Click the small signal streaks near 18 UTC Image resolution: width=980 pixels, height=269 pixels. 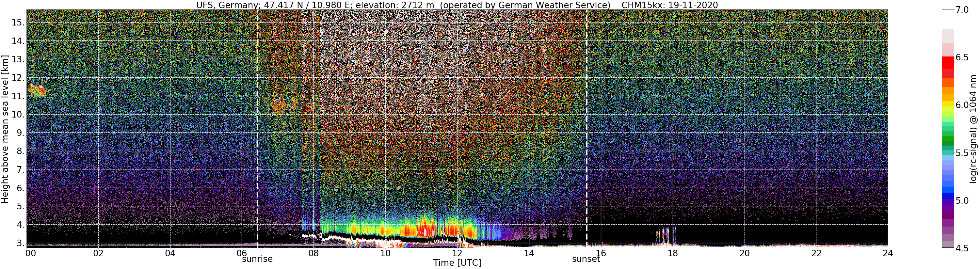[664, 235]
